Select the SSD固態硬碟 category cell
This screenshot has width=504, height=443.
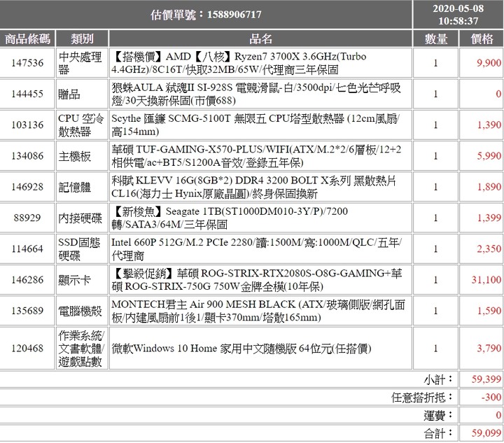pos(82,248)
